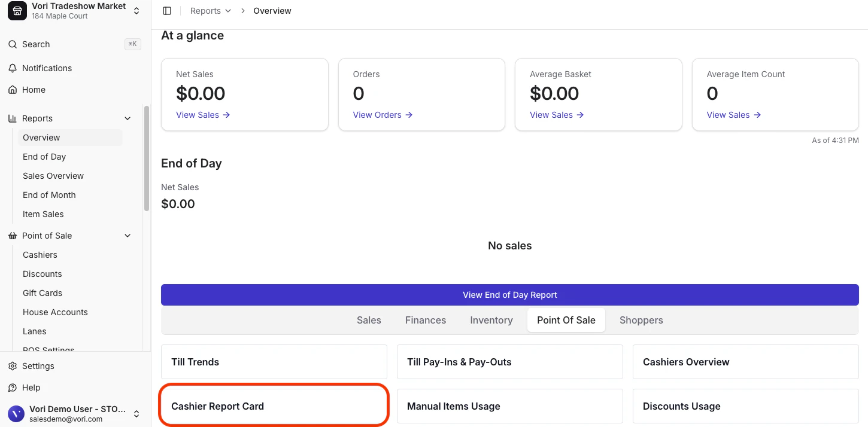The image size is (868, 427).
Task: Open Search via magnifier icon
Action: pos(13,44)
